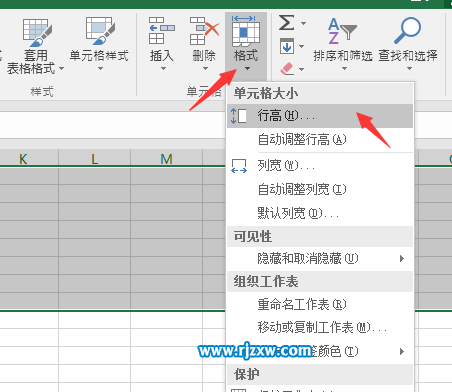The image size is (452, 392).
Task: Click the Fill down icon
Action: [x=287, y=46]
